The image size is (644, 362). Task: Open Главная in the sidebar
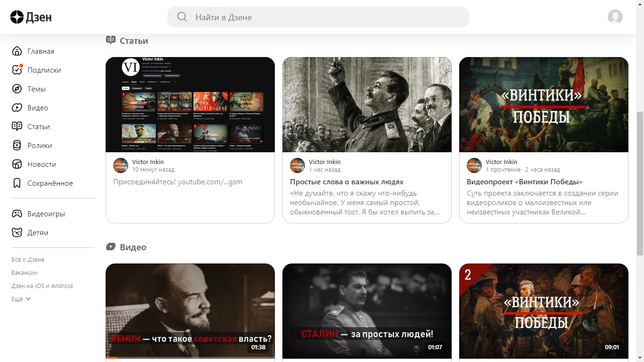41,51
